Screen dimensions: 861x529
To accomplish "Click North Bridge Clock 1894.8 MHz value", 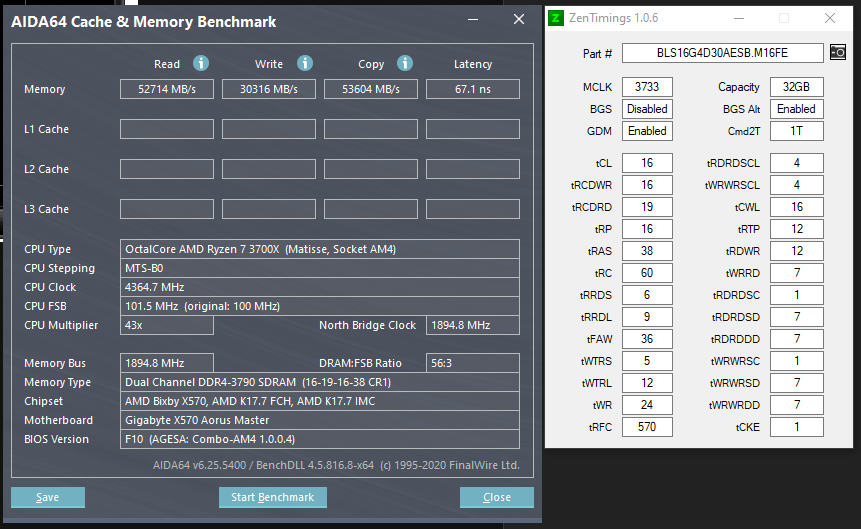I will tap(473, 325).
